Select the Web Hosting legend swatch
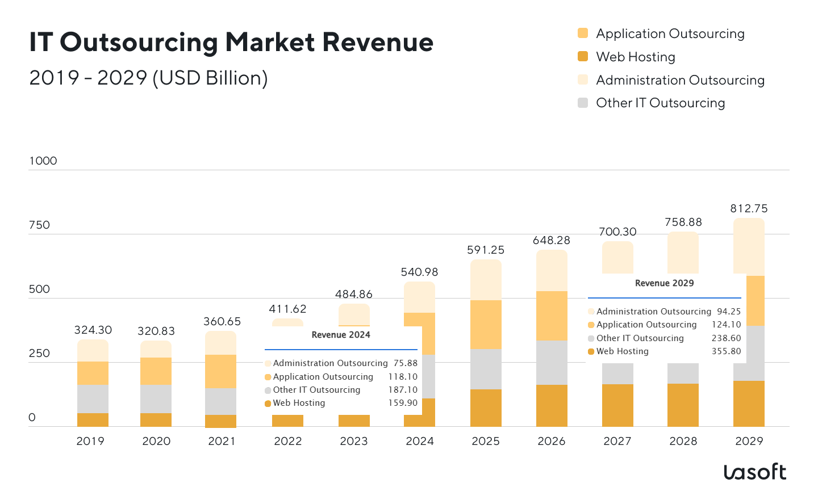Viewport: 818px width, 504px height. tap(583, 56)
